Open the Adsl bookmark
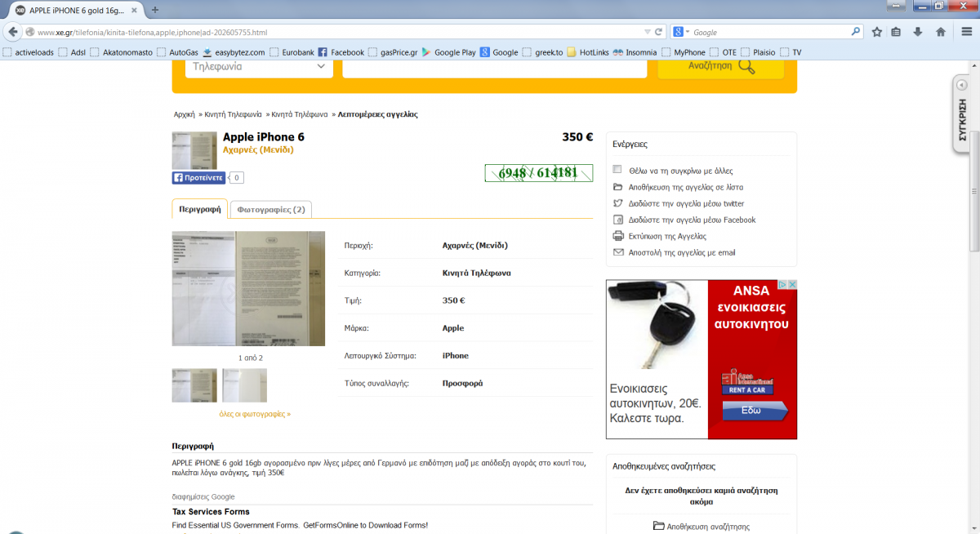Screen dimensions: 980x534 71,52
